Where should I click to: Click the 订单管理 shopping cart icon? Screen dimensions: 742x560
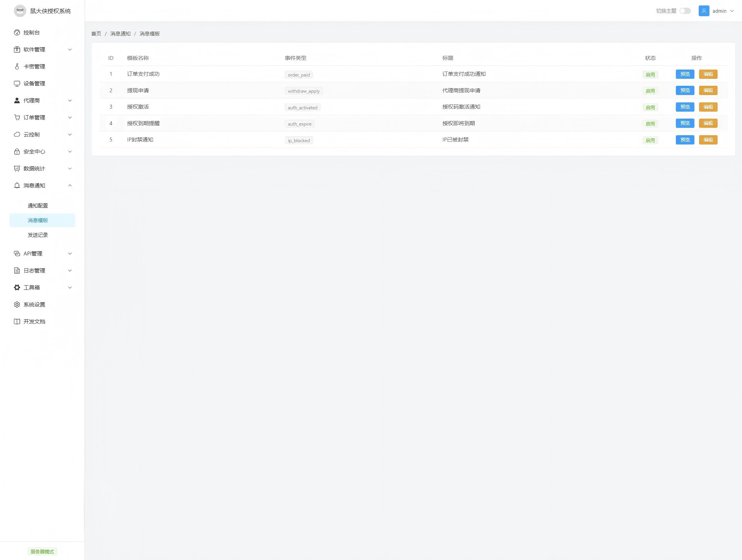point(17,117)
